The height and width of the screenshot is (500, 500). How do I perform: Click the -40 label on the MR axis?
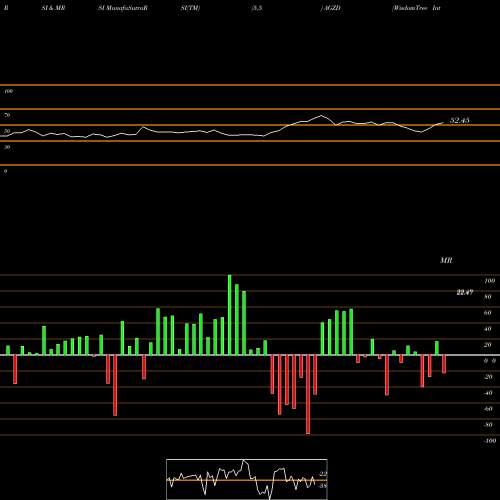point(488,393)
